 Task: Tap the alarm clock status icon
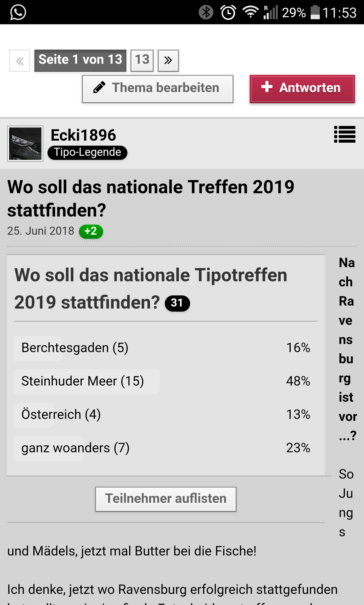tap(228, 12)
